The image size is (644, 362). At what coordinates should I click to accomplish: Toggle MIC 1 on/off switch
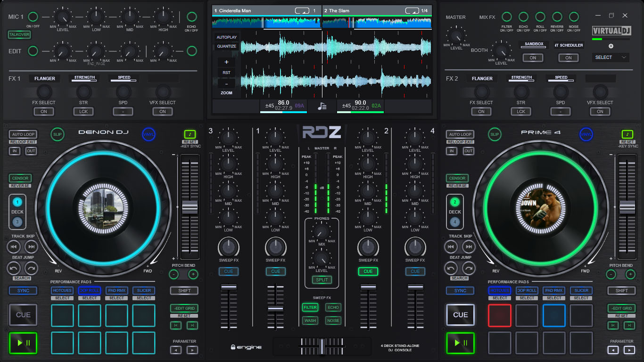[33, 17]
